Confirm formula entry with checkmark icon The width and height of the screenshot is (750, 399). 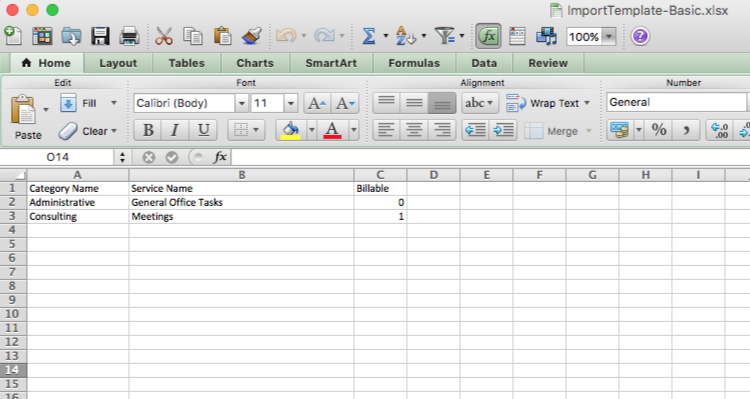[172, 157]
